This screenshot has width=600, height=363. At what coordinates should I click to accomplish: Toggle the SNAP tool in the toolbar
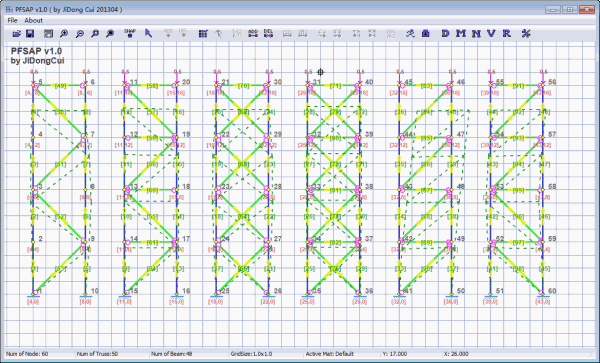pos(130,33)
